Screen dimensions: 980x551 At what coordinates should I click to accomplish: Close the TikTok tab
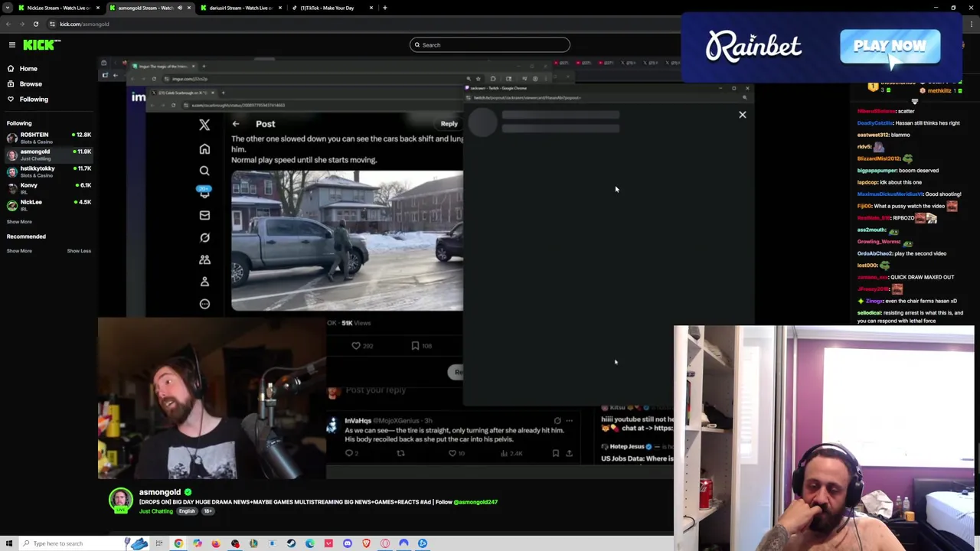[x=371, y=8]
